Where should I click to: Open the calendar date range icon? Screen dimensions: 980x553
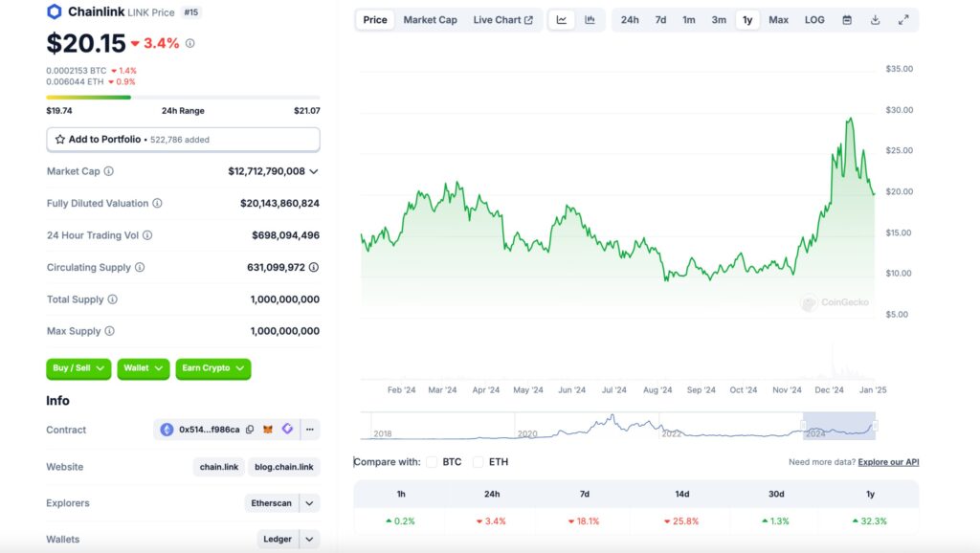847,20
